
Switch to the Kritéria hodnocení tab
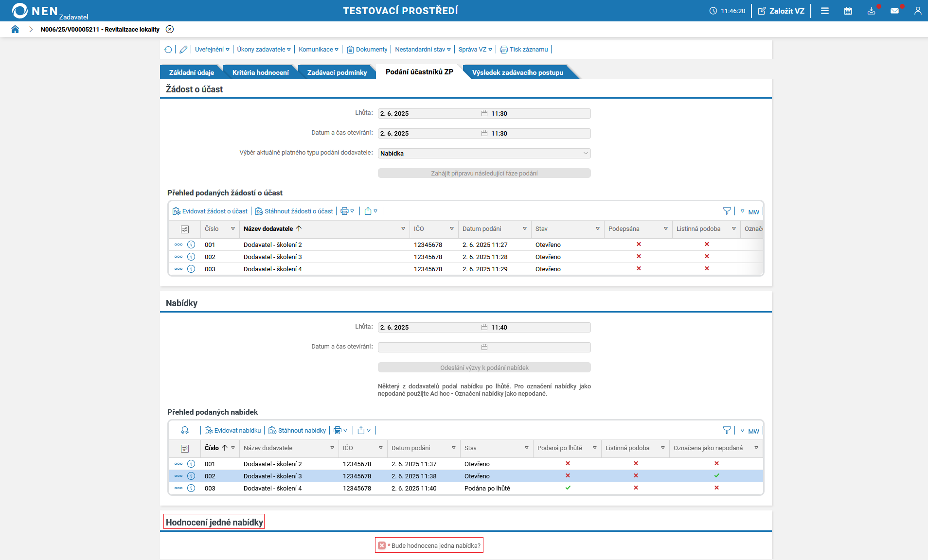[x=260, y=72]
